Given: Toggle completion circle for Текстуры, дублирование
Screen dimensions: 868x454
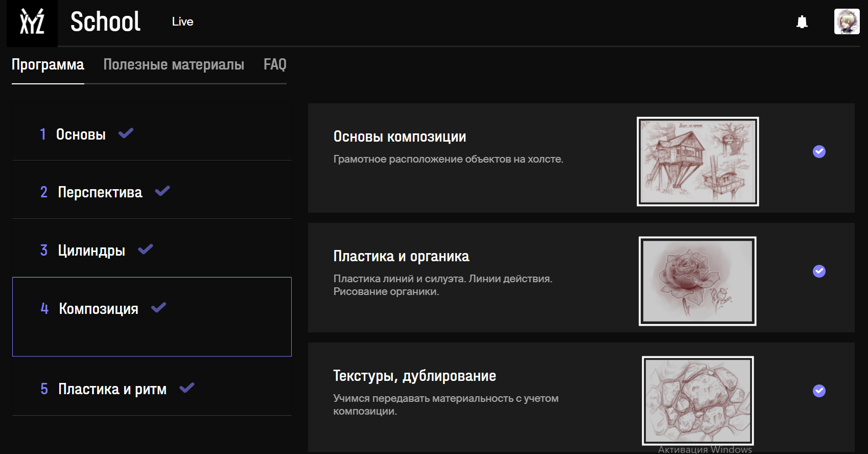Looking at the screenshot, I should tap(819, 391).
